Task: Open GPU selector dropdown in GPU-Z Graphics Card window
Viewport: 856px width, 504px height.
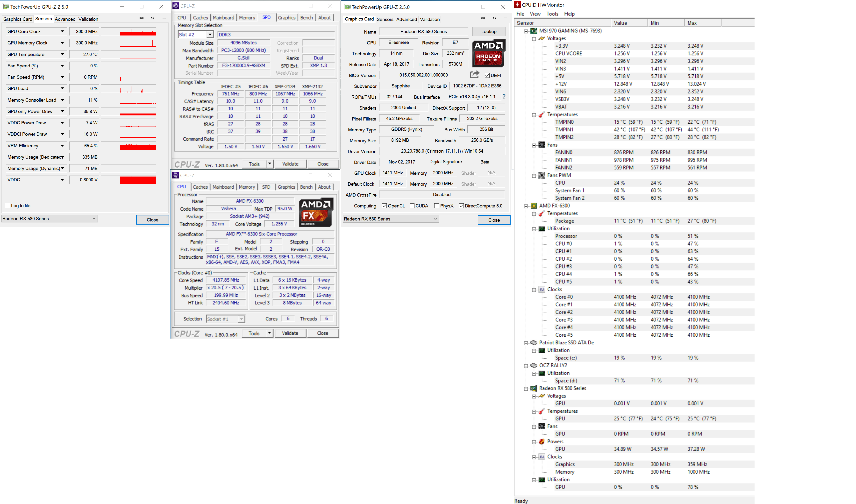Action: (391, 219)
